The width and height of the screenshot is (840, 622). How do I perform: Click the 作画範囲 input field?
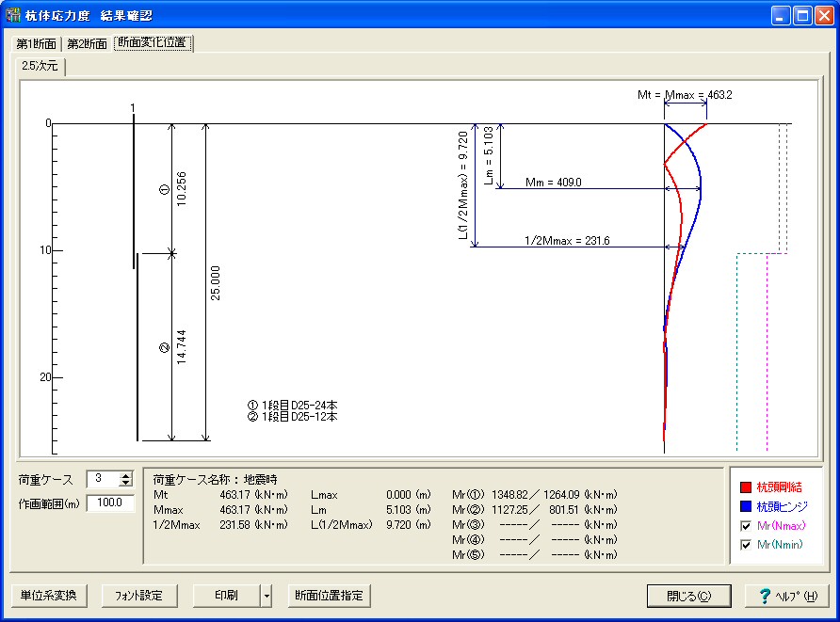coord(111,503)
